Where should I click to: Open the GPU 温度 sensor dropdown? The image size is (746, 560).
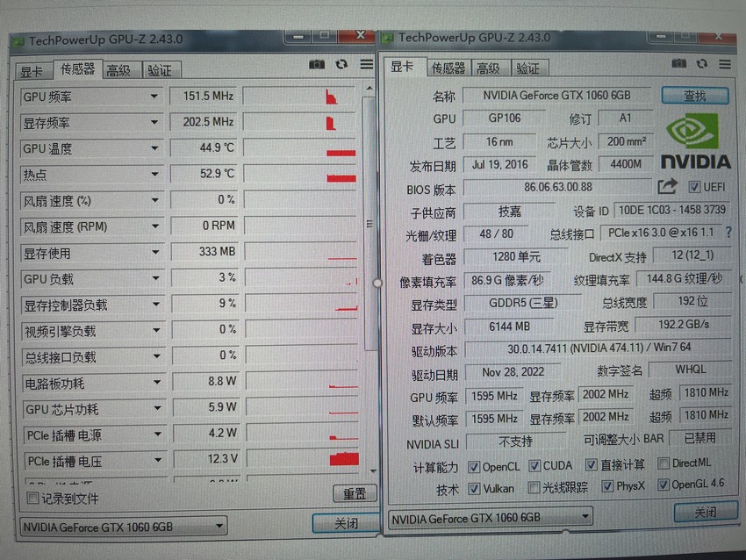point(154,148)
